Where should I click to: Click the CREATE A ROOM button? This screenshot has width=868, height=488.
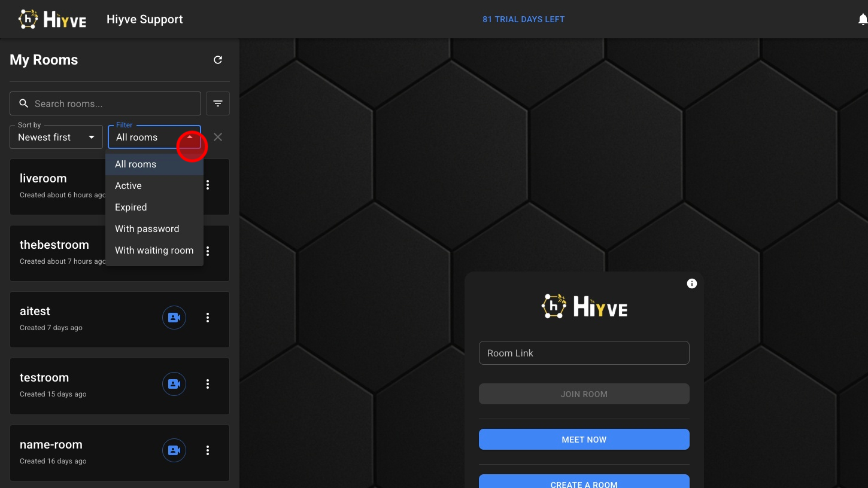click(x=584, y=482)
